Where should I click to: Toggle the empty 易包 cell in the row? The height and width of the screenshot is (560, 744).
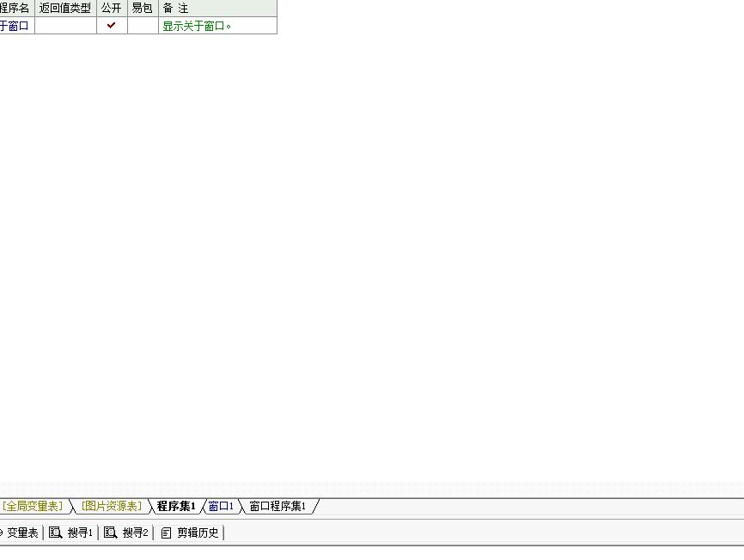point(143,26)
